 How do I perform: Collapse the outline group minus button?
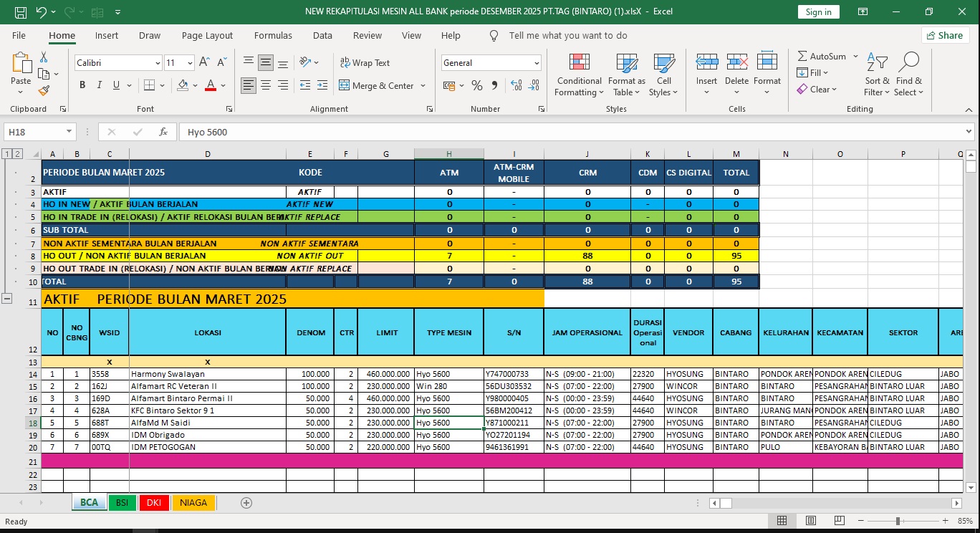click(7, 299)
